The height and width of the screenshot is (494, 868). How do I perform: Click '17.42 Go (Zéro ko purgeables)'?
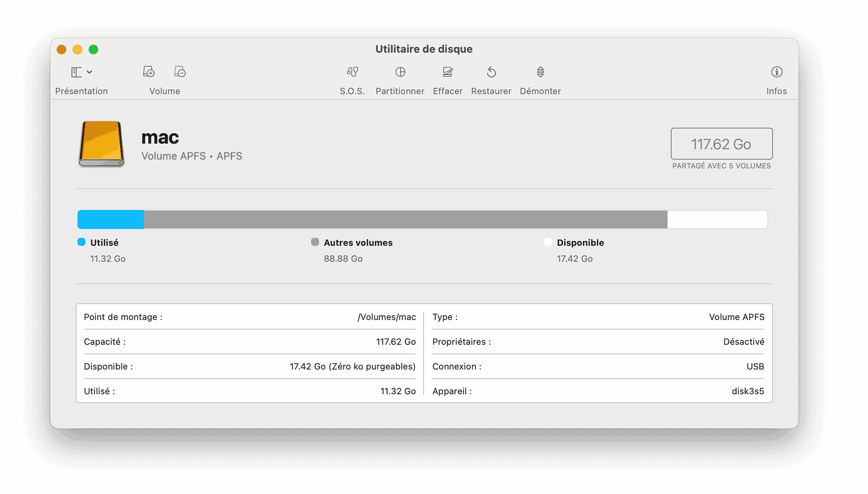[x=353, y=366]
